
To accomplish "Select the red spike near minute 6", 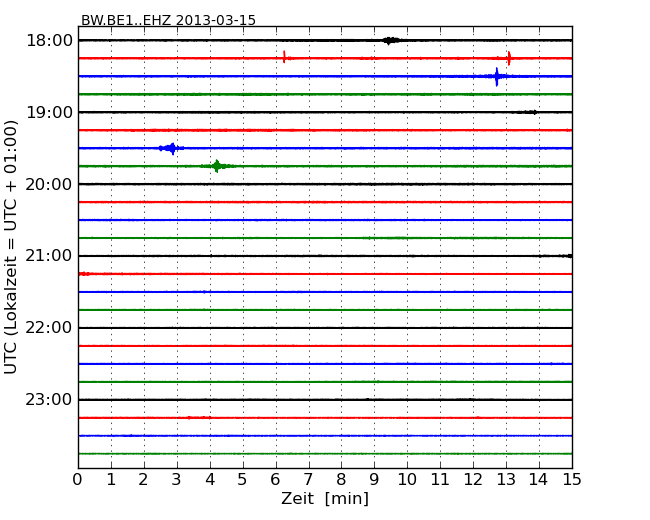I will tap(284, 57).
